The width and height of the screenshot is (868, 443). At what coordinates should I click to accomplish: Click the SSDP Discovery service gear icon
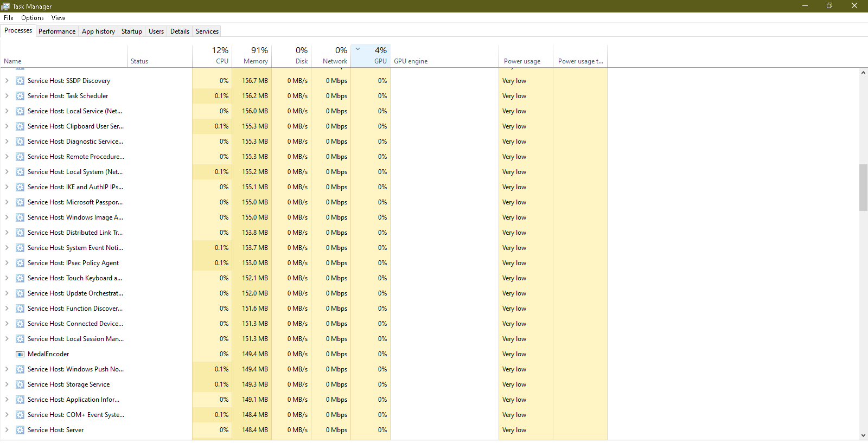coord(20,81)
